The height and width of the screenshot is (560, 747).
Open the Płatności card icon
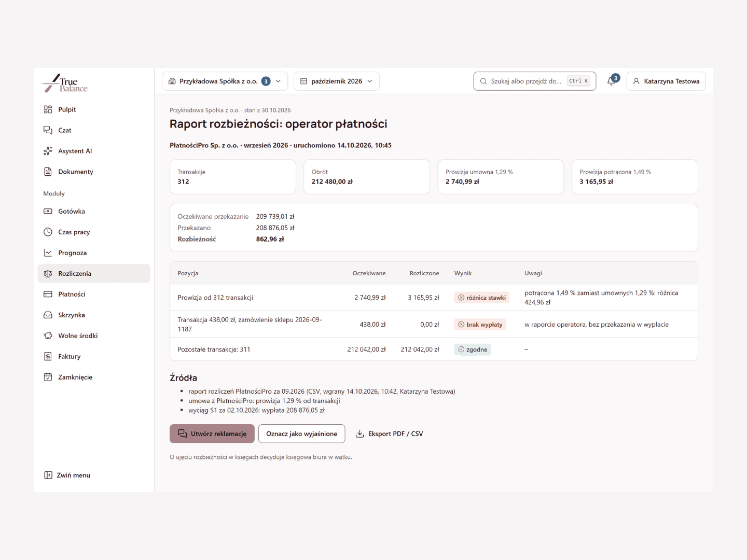pos(48,294)
